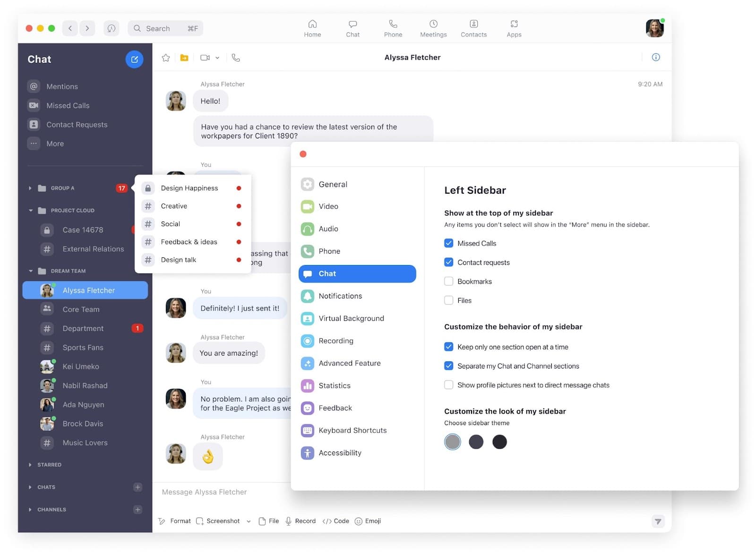The width and height of the screenshot is (756, 555).
Task: Open the conversation info icon
Action: [656, 57]
